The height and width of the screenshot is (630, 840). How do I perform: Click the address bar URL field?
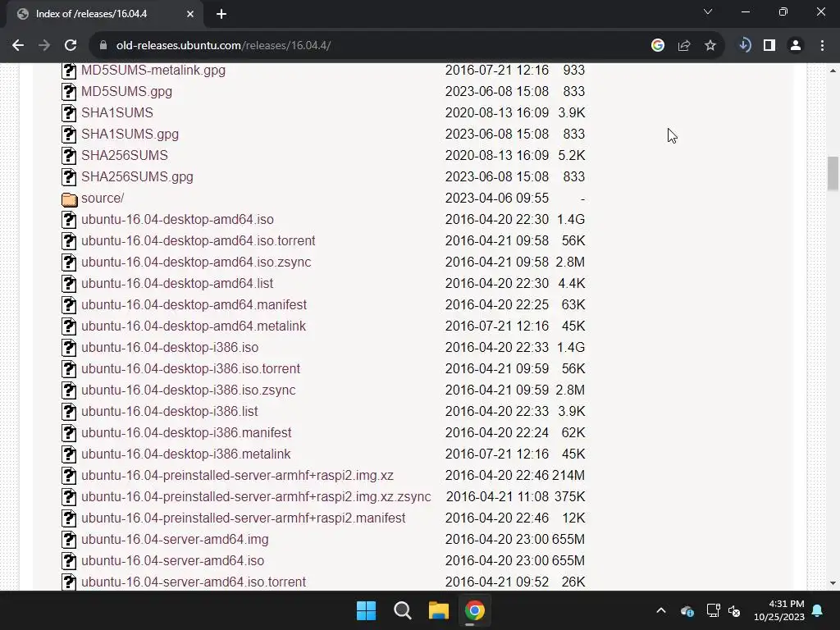point(375,46)
